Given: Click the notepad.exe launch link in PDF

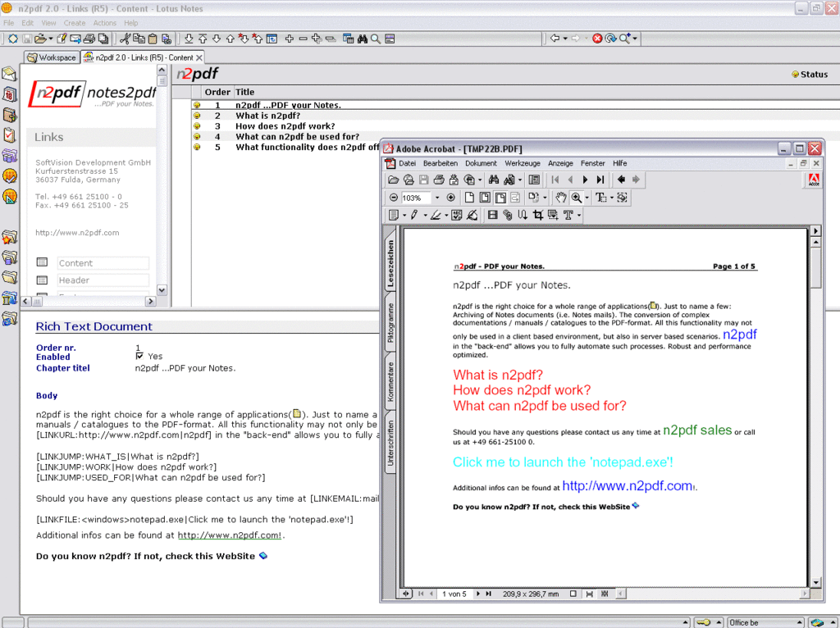Looking at the screenshot, I should [563, 462].
